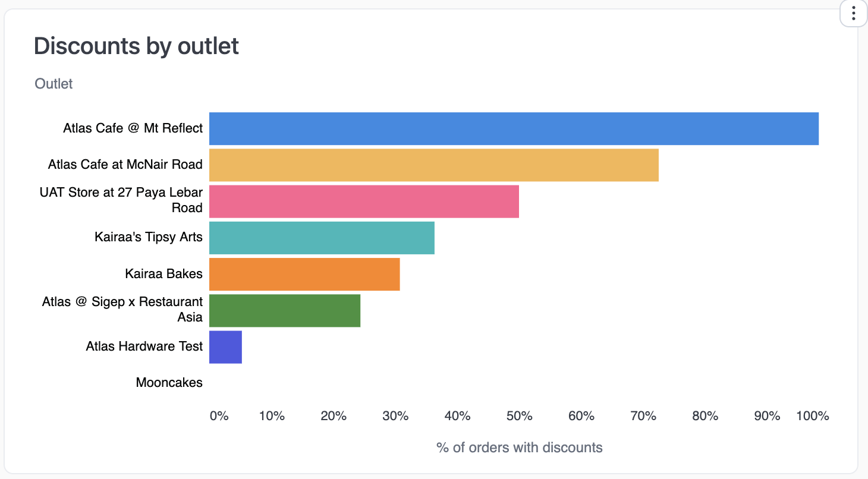Open the chart options kebab menu
This screenshot has height=479, width=868.
853,13
